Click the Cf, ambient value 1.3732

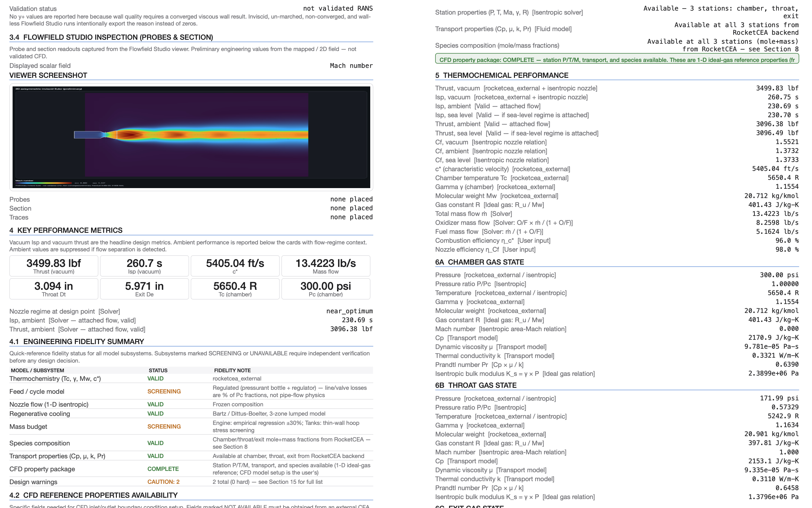tap(787, 151)
